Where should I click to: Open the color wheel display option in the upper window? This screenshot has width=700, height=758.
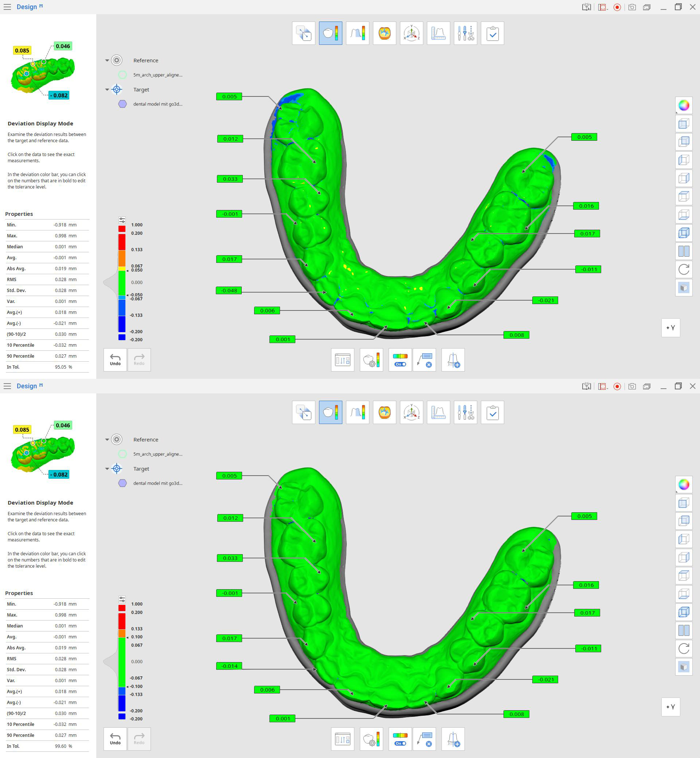(x=684, y=105)
